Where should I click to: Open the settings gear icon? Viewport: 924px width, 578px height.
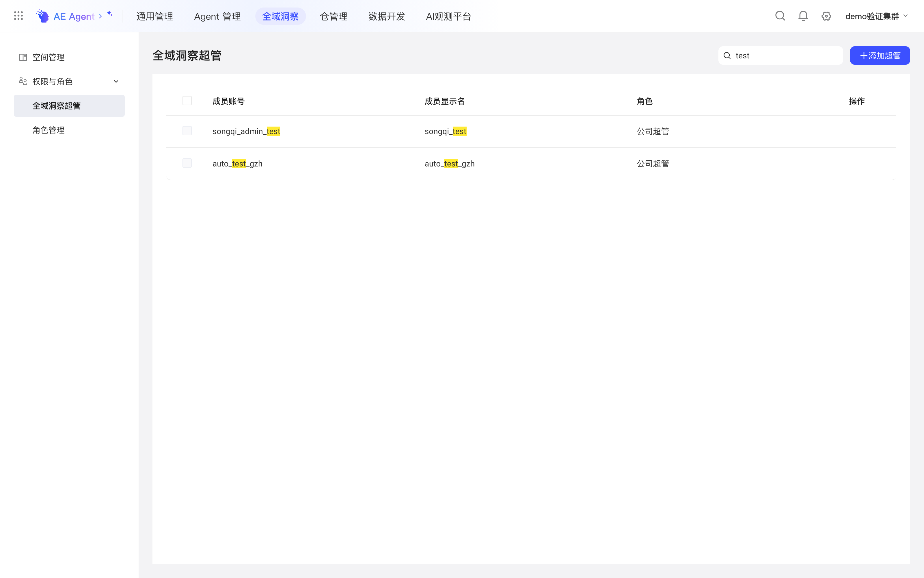pos(826,16)
